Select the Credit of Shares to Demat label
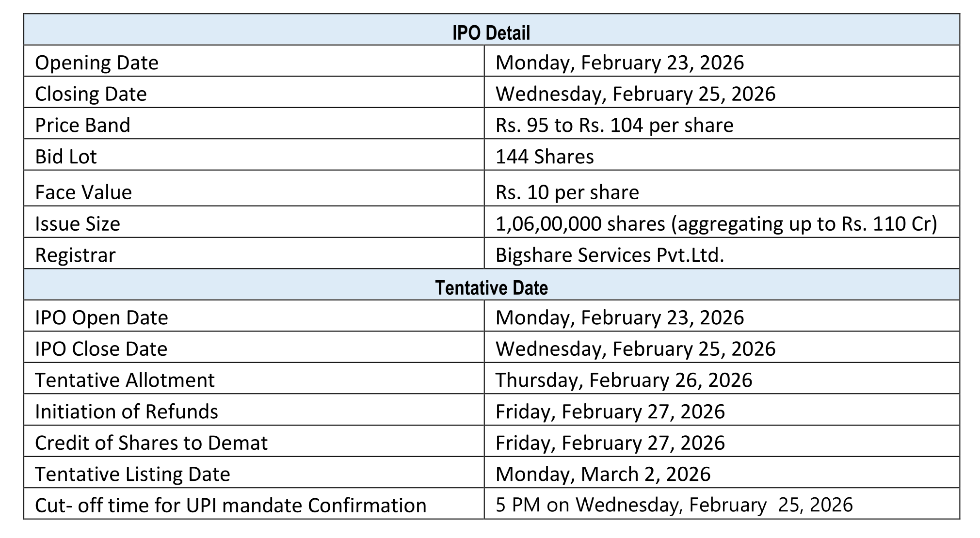The image size is (980, 538). (151, 443)
